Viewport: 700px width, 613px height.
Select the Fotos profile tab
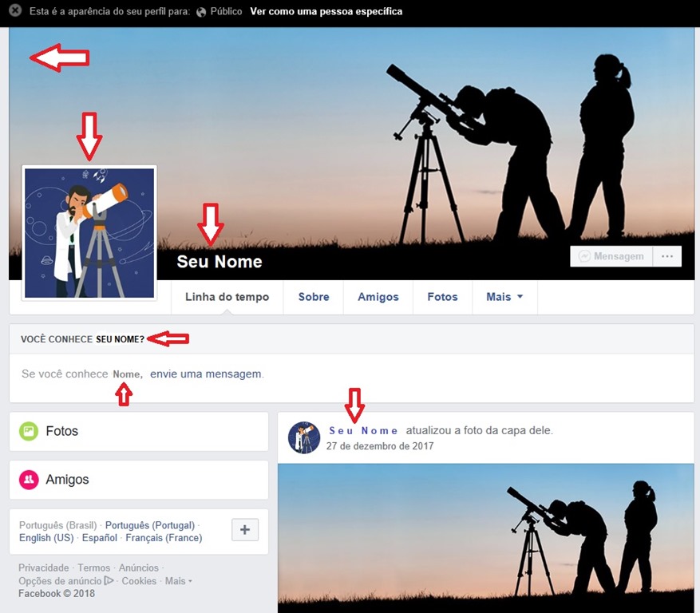point(442,297)
